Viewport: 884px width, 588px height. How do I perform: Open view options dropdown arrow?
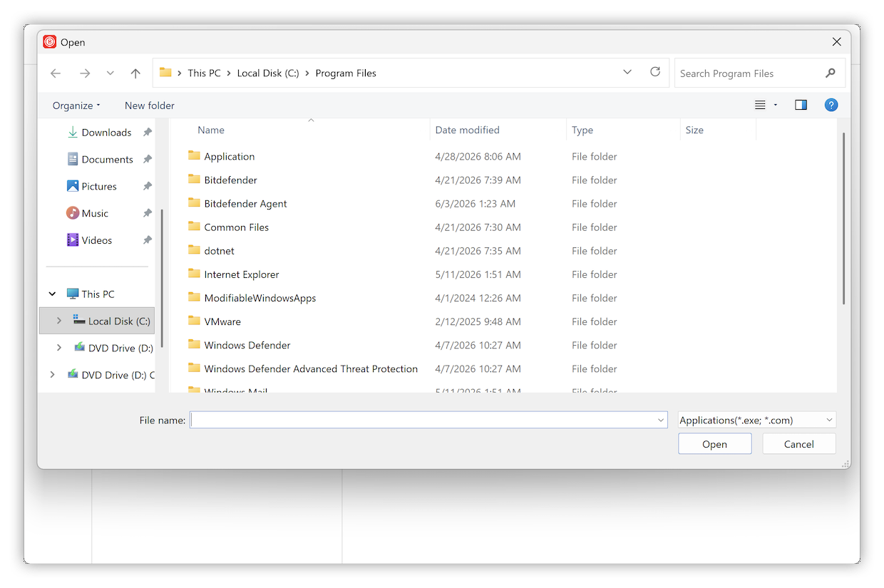coord(776,105)
